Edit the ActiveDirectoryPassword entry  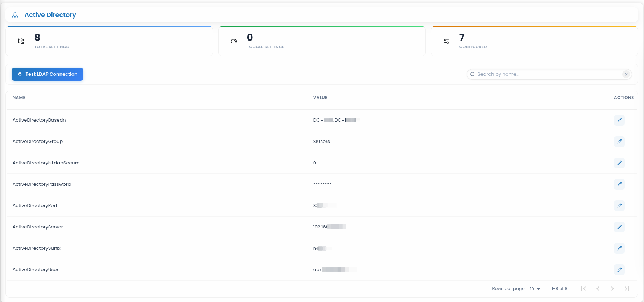tap(619, 184)
